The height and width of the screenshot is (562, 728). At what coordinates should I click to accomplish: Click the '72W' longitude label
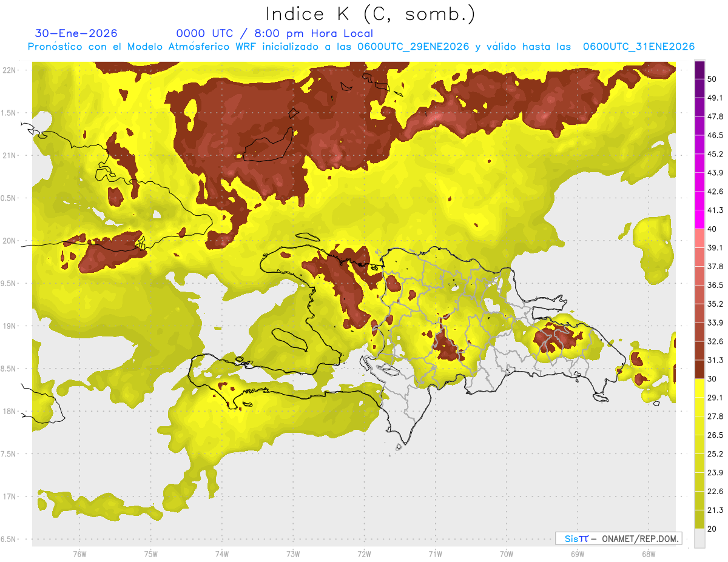tap(364, 554)
